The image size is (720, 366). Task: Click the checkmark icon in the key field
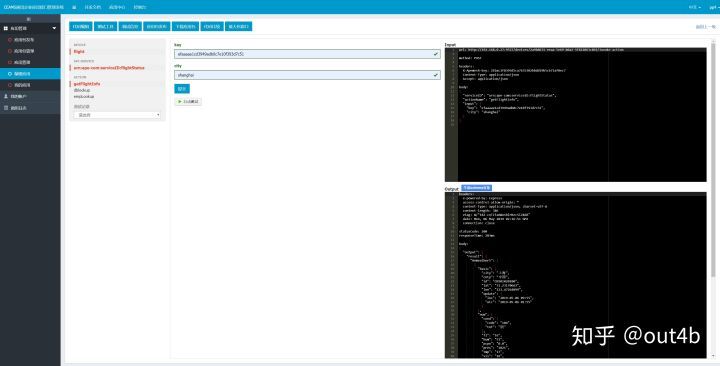435,54
